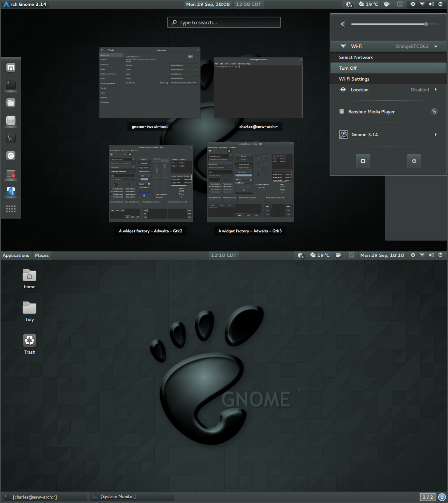Open the Applications menu on the lower panel
Image resolution: width=448 pixels, height=503 pixels.
[16, 255]
